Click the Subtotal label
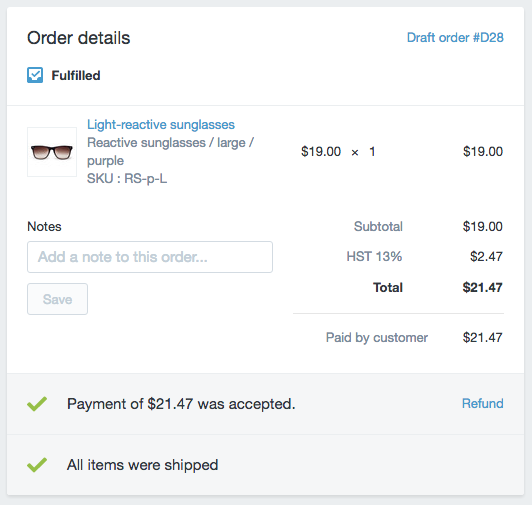The image size is (532, 505). tap(378, 226)
